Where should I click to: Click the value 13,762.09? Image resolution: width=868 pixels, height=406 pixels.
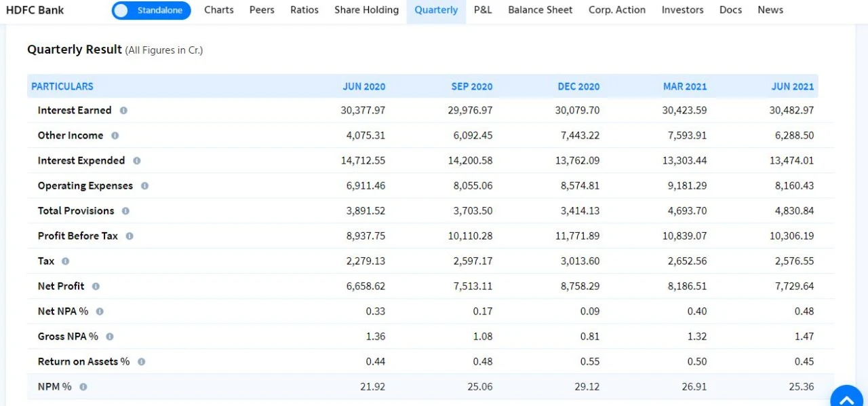577,161
